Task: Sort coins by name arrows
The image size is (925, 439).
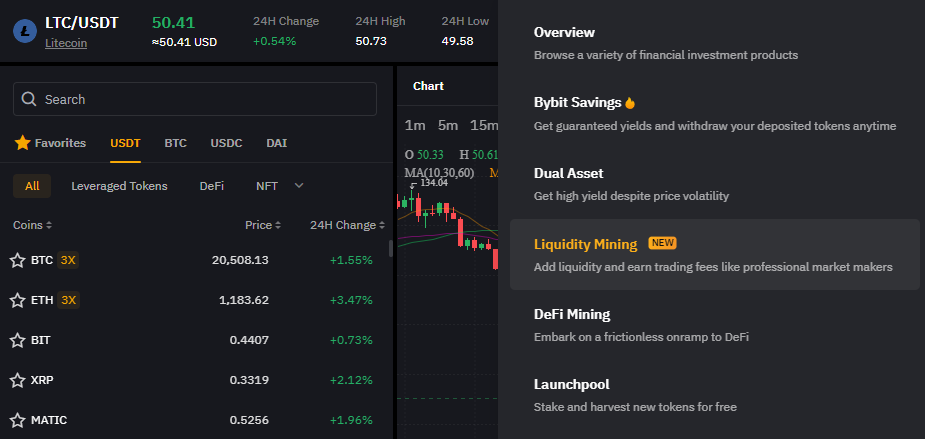Action: [49, 225]
